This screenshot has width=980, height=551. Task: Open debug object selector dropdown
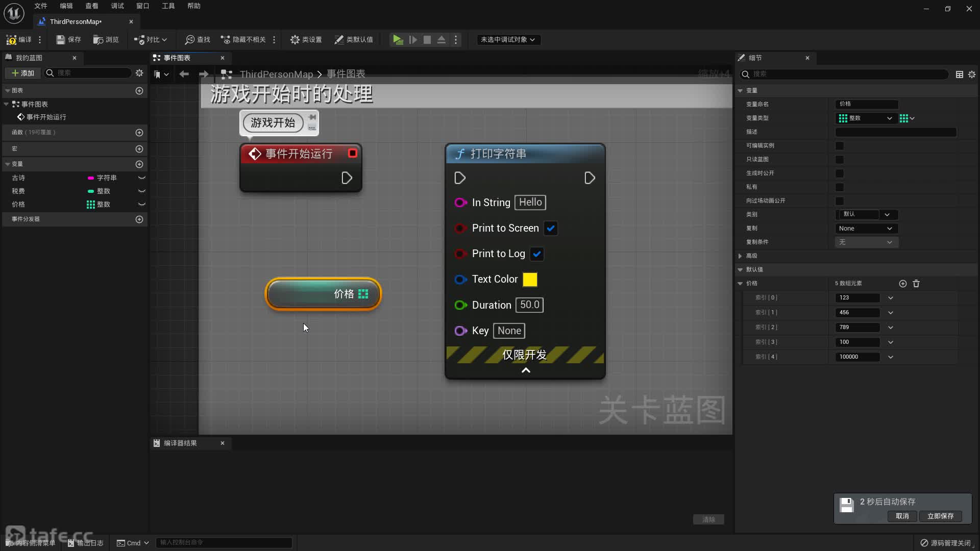pos(508,39)
